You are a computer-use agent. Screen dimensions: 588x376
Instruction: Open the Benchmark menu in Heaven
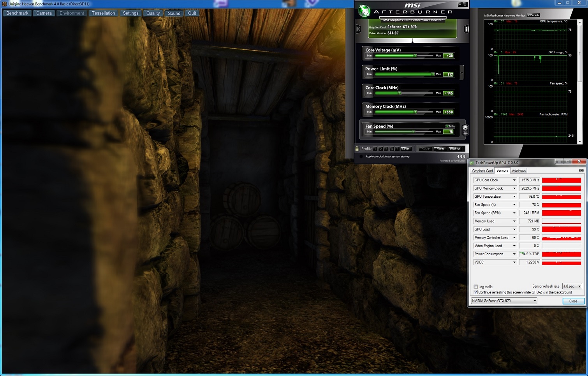coord(18,13)
